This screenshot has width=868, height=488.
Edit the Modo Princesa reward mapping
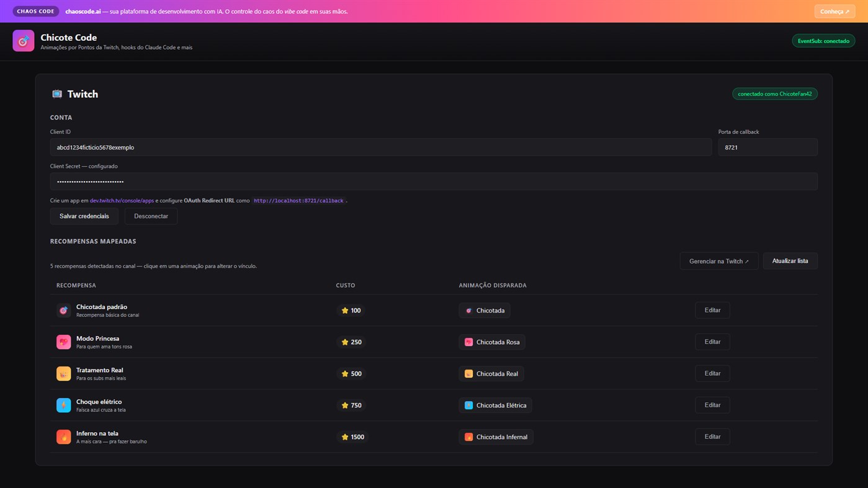[x=712, y=342]
